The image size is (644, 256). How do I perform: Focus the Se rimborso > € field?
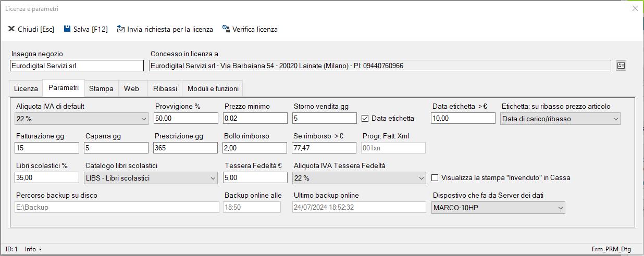coord(325,148)
